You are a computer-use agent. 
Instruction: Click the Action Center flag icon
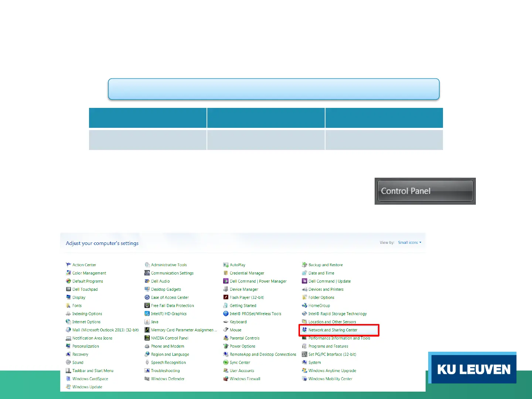[x=68, y=265]
